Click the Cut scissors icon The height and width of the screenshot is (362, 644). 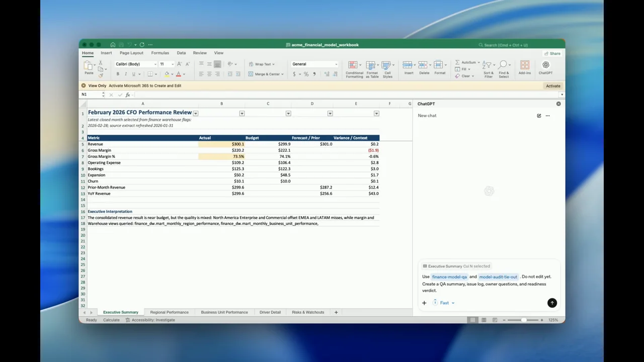100,63
